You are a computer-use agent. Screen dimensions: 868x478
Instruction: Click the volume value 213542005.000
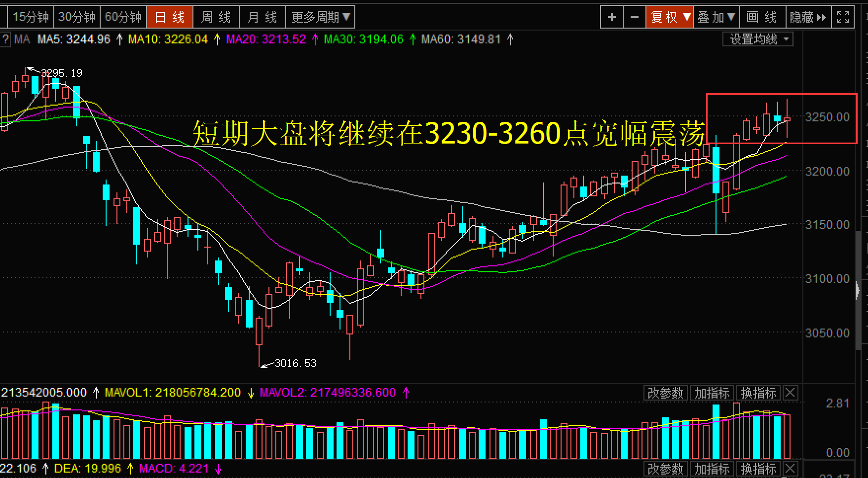43,393
